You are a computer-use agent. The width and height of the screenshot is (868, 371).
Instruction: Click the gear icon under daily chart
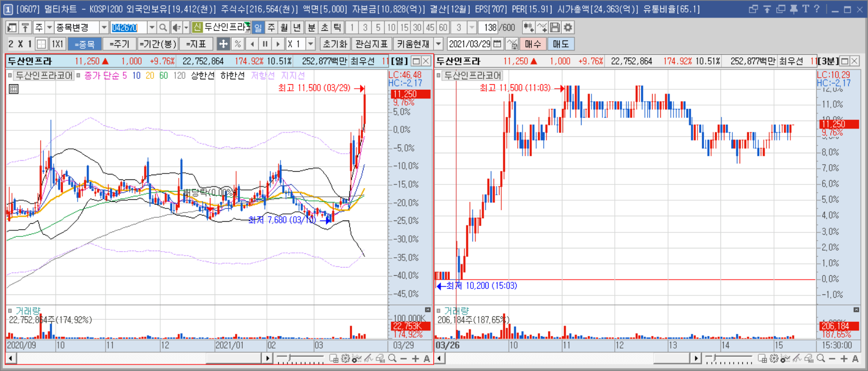[x=345, y=359]
